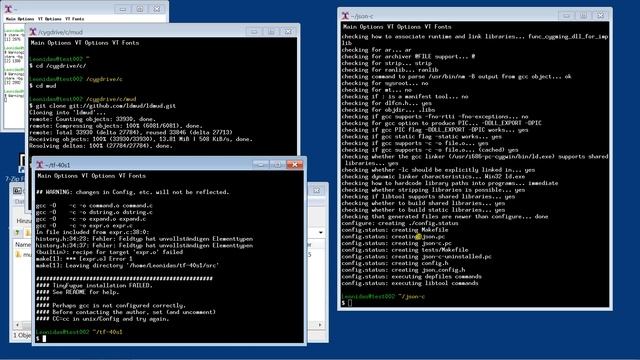
Task: Minimize the ~/json-c xterm window
Action: coord(566,16)
